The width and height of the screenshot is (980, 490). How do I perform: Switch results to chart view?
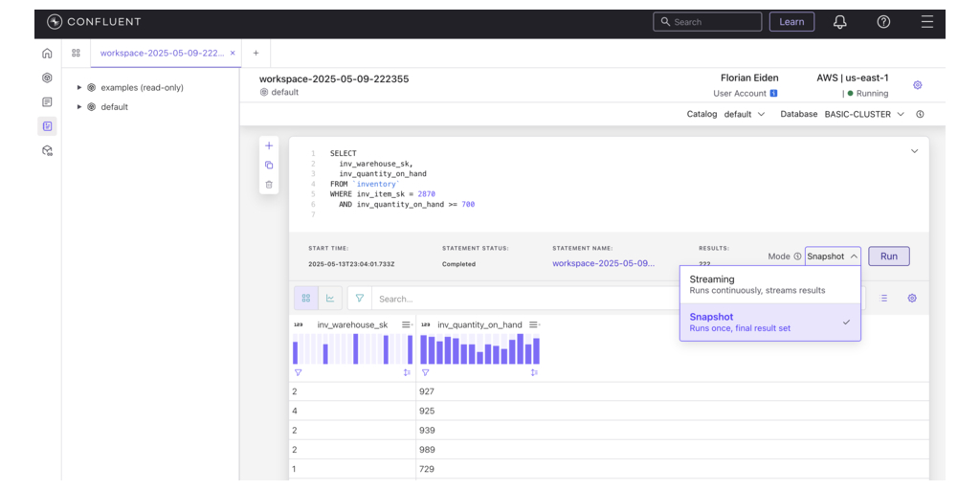330,299
